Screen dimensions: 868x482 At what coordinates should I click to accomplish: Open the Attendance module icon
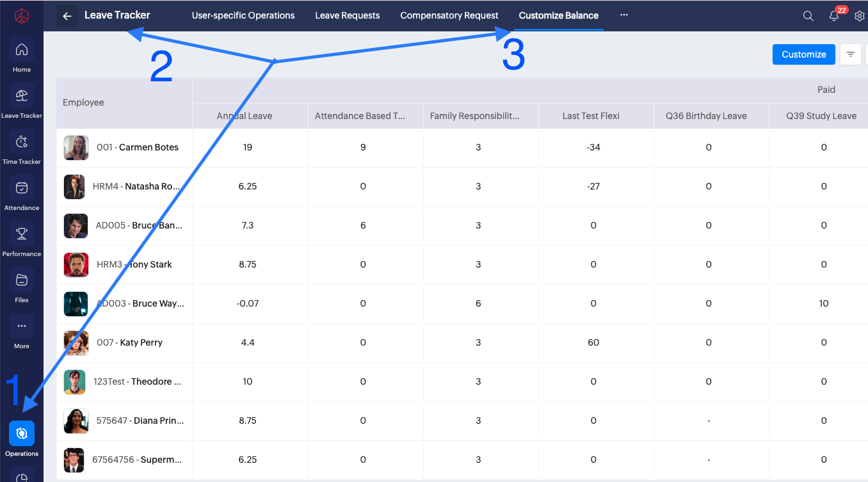[22, 188]
